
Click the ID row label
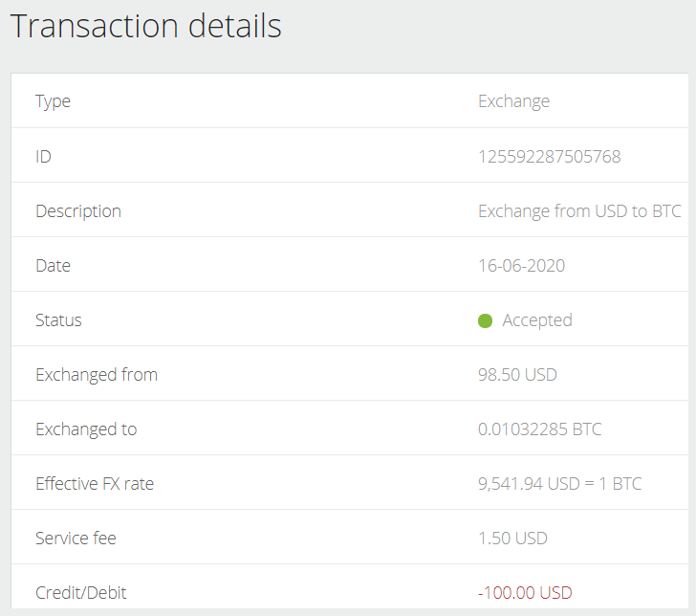coord(43,157)
